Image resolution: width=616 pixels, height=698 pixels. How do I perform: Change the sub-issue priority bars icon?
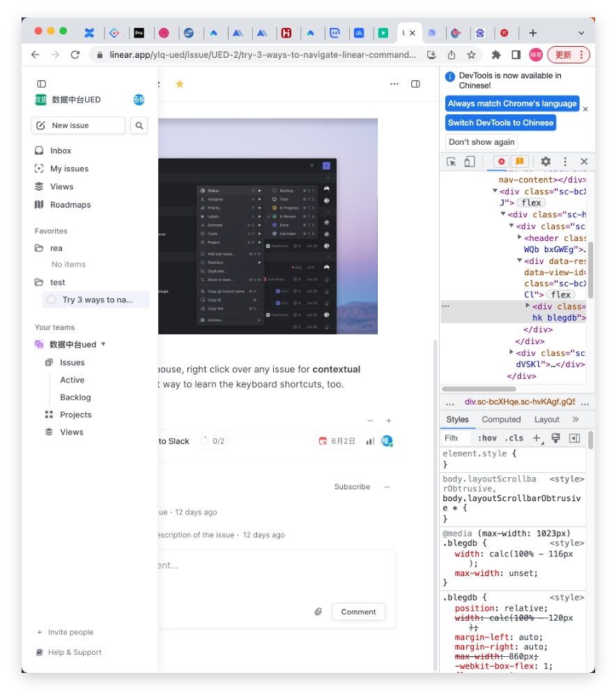coord(370,441)
